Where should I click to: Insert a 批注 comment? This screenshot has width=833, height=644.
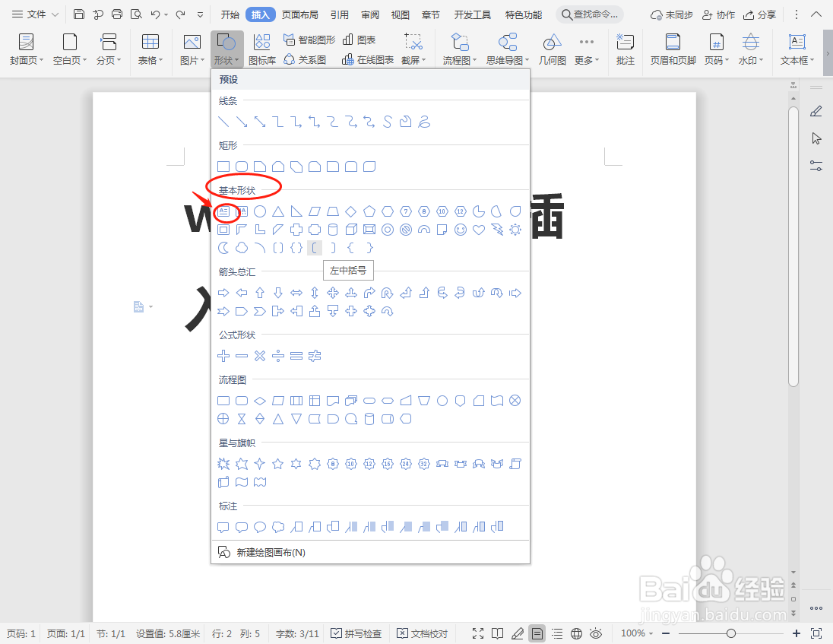tap(626, 49)
